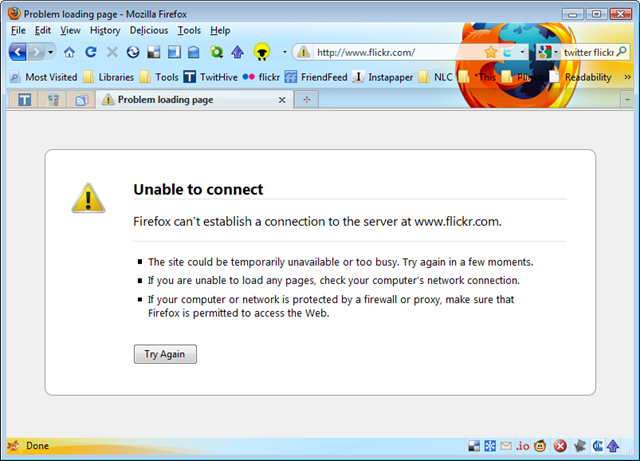This screenshot has width=640, height=461.
Task: Click the 'Unable to connect' heading
Action: click(198, 189)
